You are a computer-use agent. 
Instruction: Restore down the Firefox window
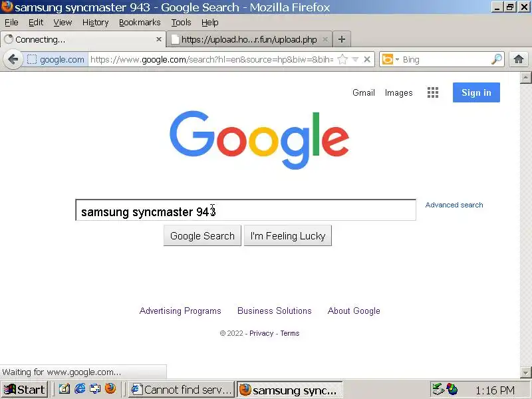[510, 7]
